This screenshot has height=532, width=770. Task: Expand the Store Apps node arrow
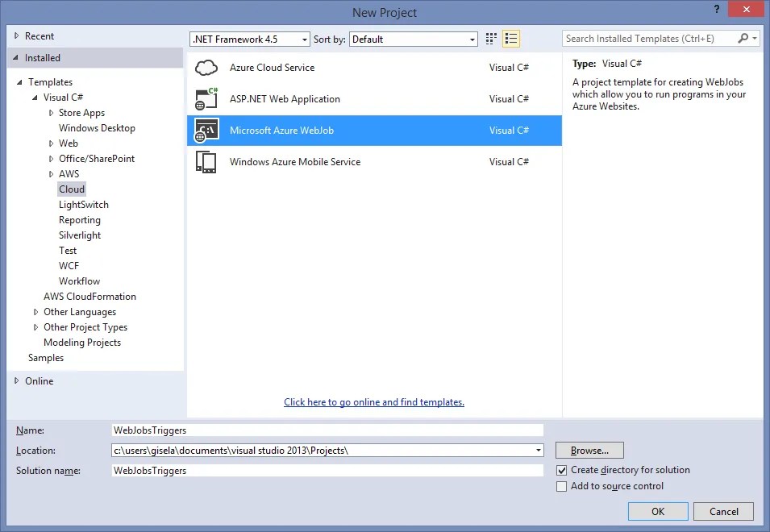click(x=51, y=113)
